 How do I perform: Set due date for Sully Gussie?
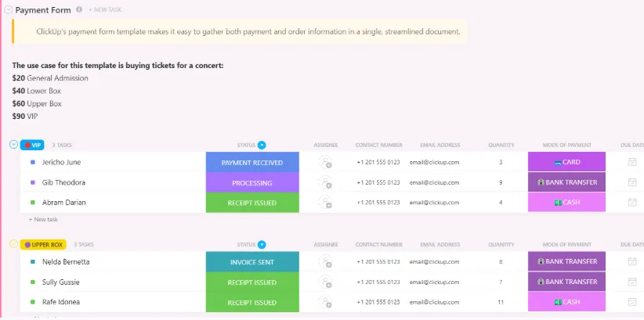[632, 282]
